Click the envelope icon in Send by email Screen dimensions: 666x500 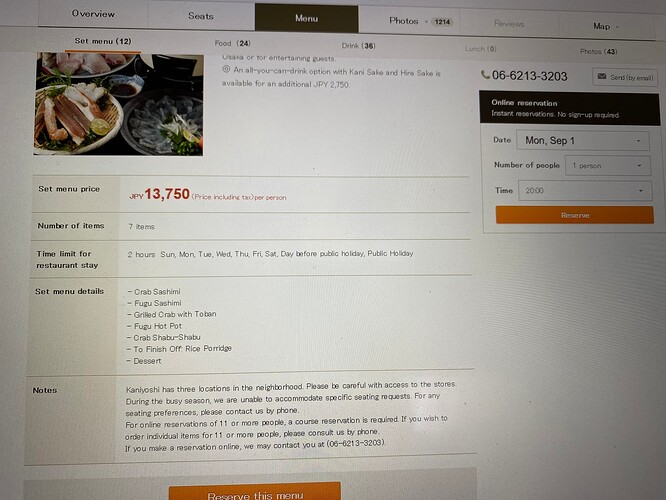click(x=602, y=76)
